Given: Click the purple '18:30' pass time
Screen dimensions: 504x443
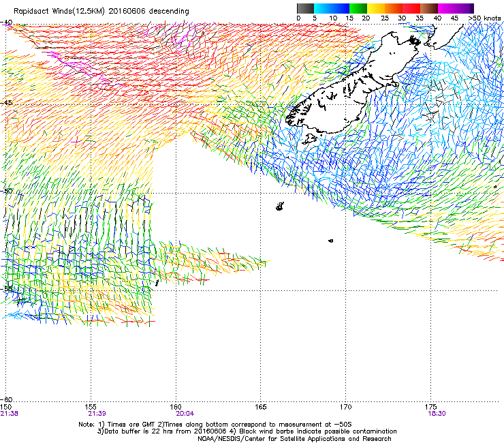Looking at the screenshot, I should [437, 414].
